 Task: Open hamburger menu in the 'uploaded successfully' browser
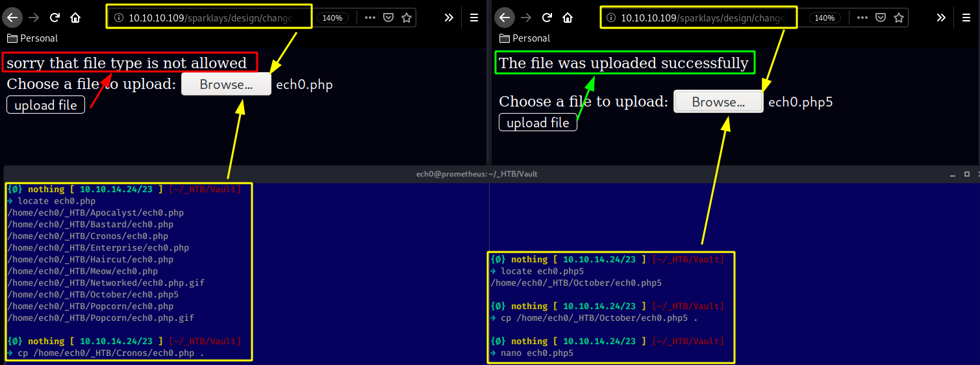pos(966,18)
